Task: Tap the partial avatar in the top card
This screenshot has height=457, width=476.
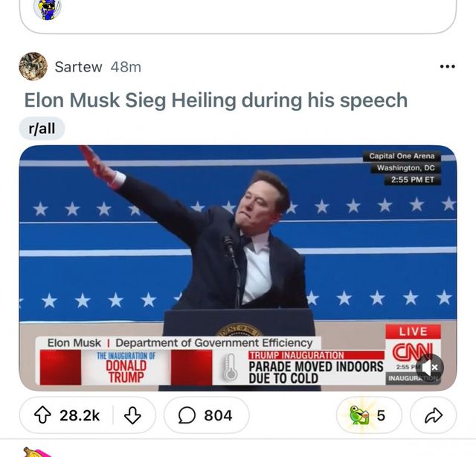Action: pyautogui.click(x=48, y=7)
